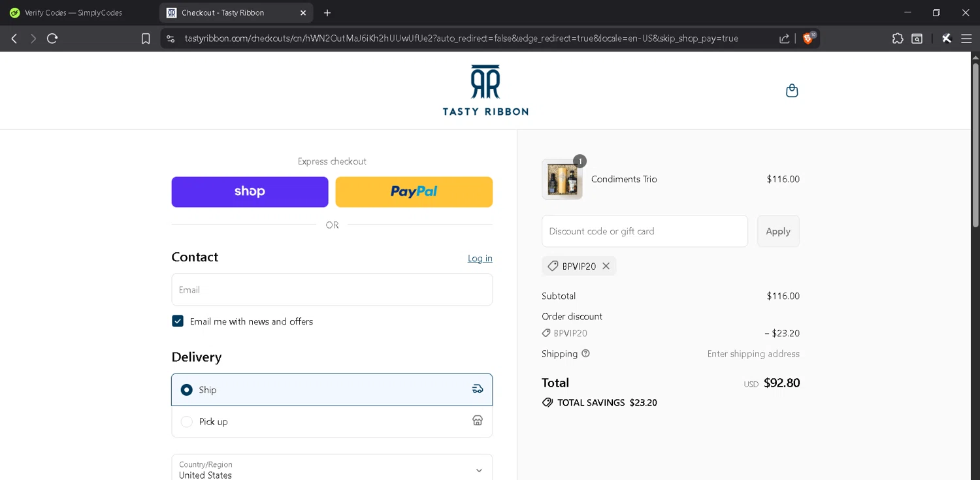
Task: Switch to the Verify Codes — SimplyCodes tab
Action: tap(78, 13)
